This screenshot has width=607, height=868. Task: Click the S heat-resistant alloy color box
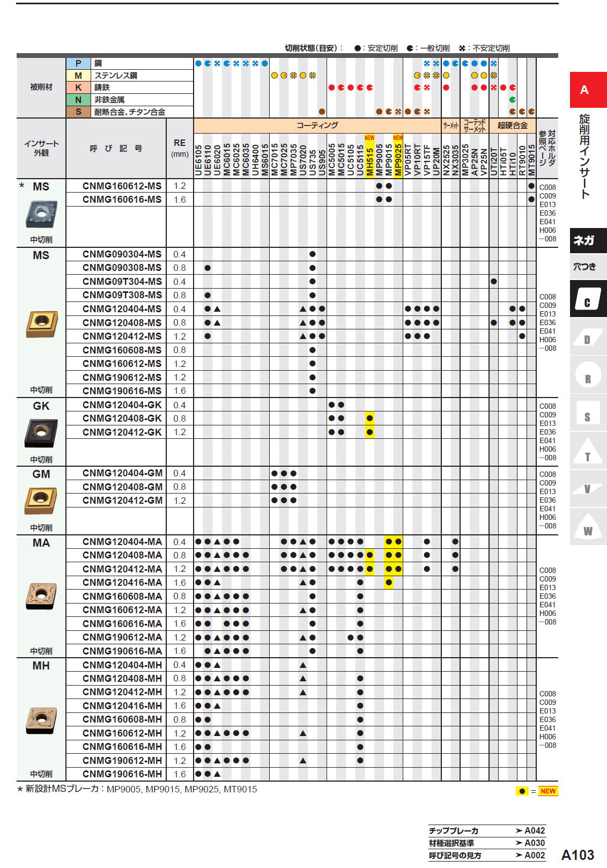[x=78, y=112]
